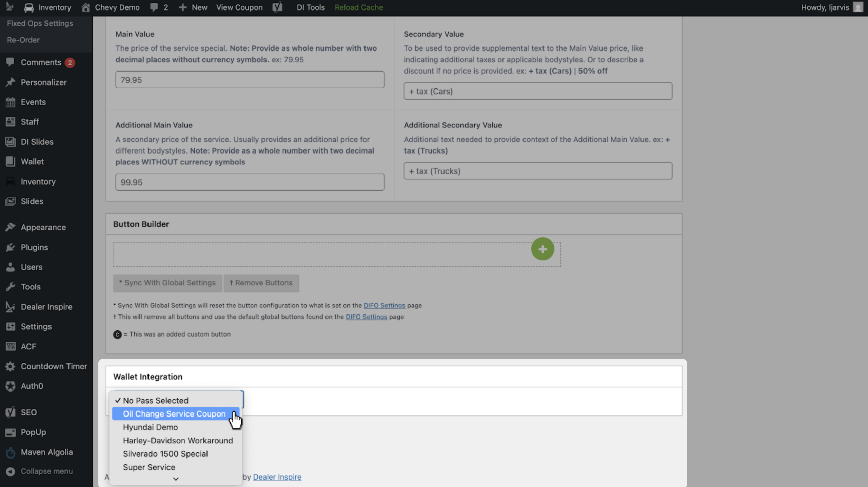
Task: Click the Main Value field with 79.95
Action: point(250,80)
